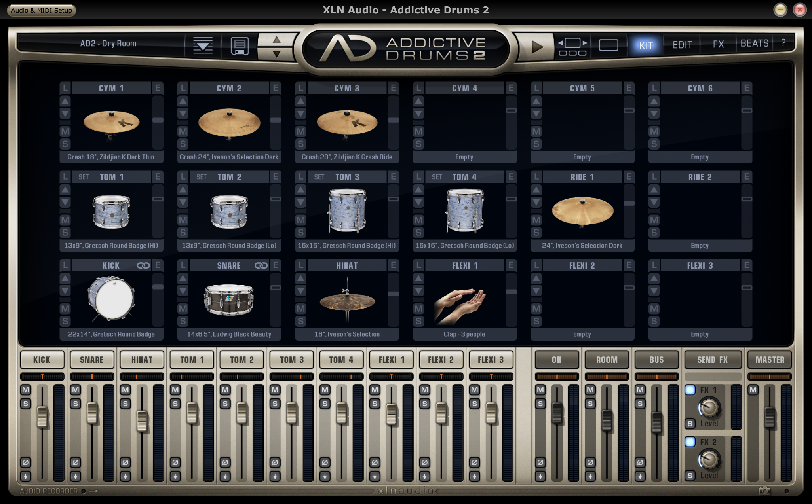
Task: Invert phase on KICK channel
Action: pyautogui.click(x=26, y=462)
